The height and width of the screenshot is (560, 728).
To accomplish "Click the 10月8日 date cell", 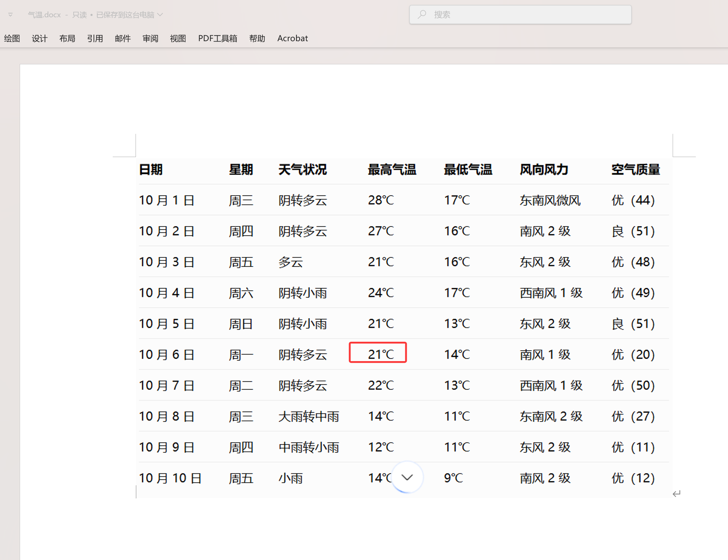I will (x=166, y=416).
